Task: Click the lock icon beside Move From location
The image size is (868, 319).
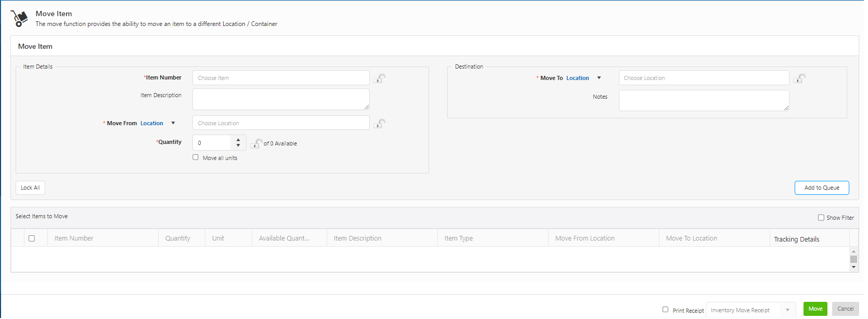Action: (x=380, y=124)
